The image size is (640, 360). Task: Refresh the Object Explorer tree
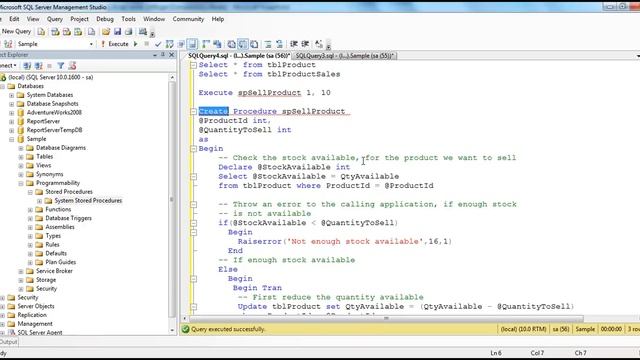pyautogui.click(x=72, y=65)
